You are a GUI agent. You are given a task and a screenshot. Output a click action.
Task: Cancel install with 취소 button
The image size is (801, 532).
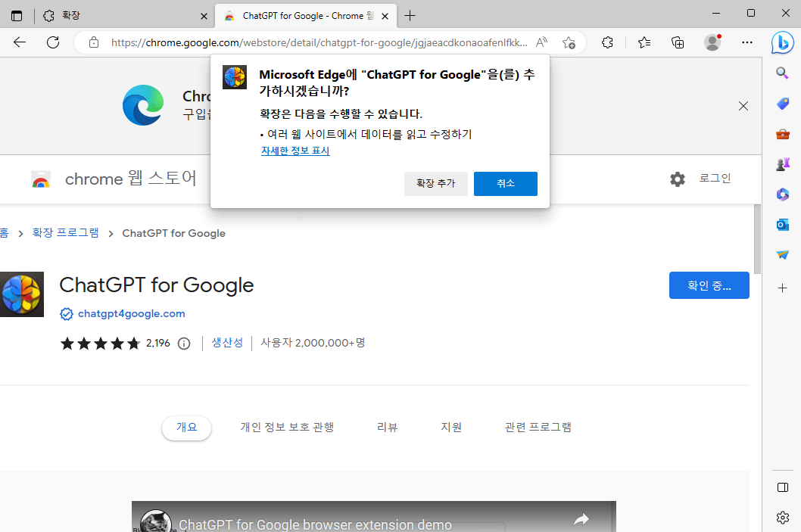pyautogui.click(x=506, y=183)
